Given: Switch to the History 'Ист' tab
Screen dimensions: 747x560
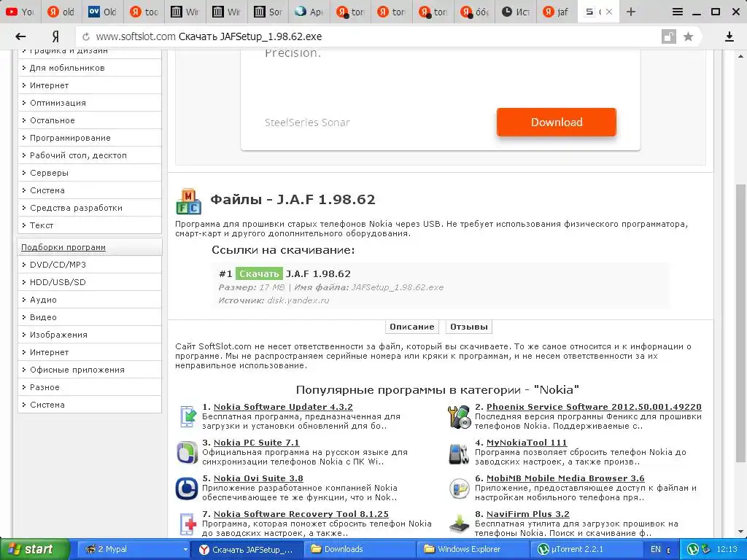Looking at the screenshot, I should [516, 12].
